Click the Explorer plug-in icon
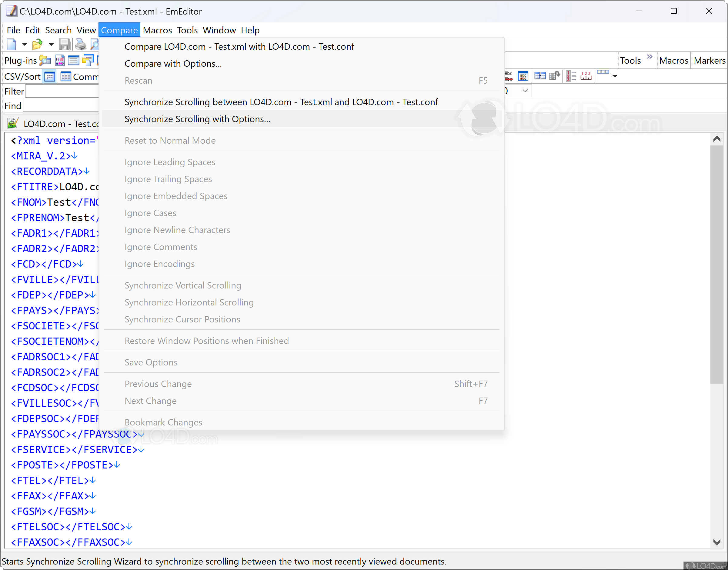 45,60
